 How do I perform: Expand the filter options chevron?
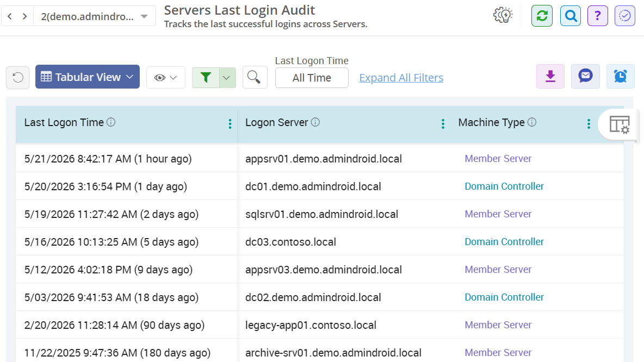pos(227,78)
